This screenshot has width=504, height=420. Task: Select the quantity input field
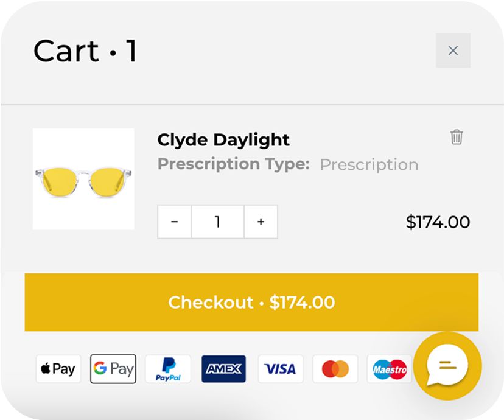click(217, 222)
